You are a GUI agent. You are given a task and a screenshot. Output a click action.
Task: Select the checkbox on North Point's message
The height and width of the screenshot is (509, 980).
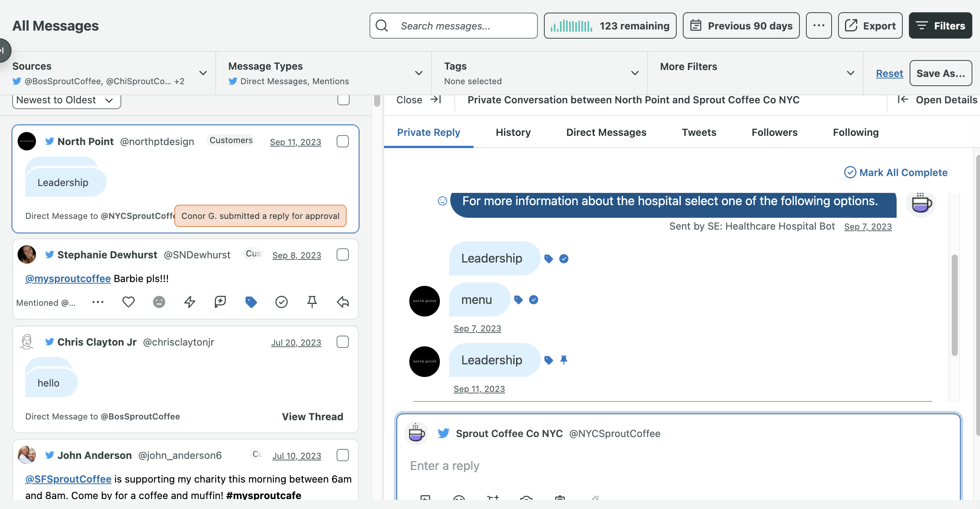click(x=343, y=141)
